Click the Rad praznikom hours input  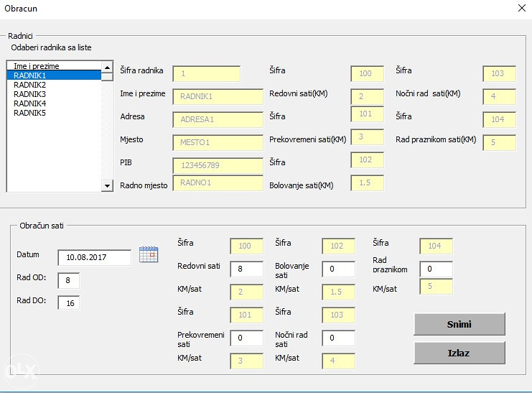(x=436, y=269)
